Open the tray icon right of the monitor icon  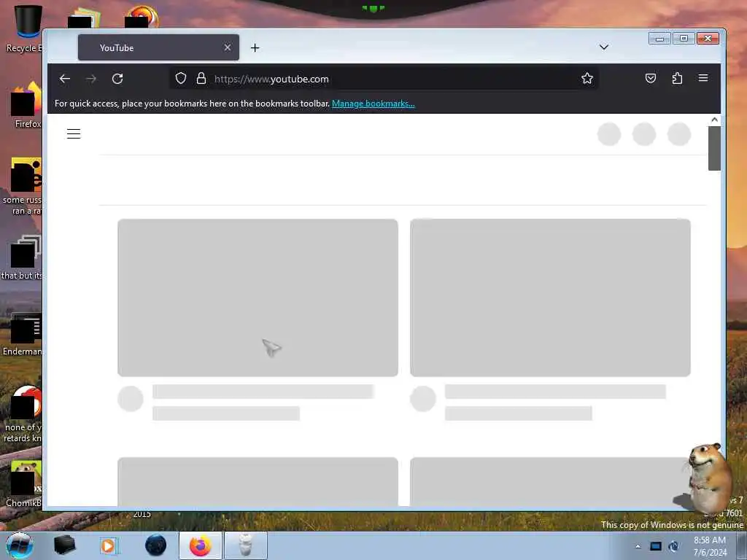(673, 546)
